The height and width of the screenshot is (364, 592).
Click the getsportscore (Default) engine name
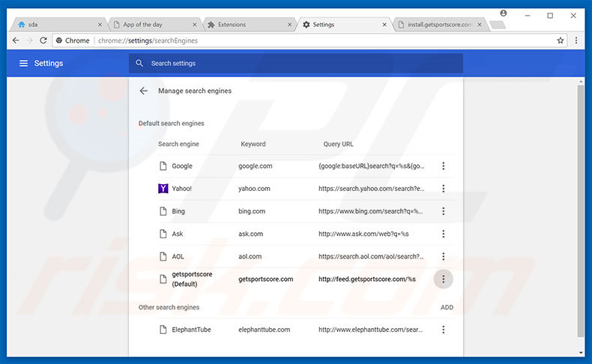pyautogui.click(x=192, y=279)
